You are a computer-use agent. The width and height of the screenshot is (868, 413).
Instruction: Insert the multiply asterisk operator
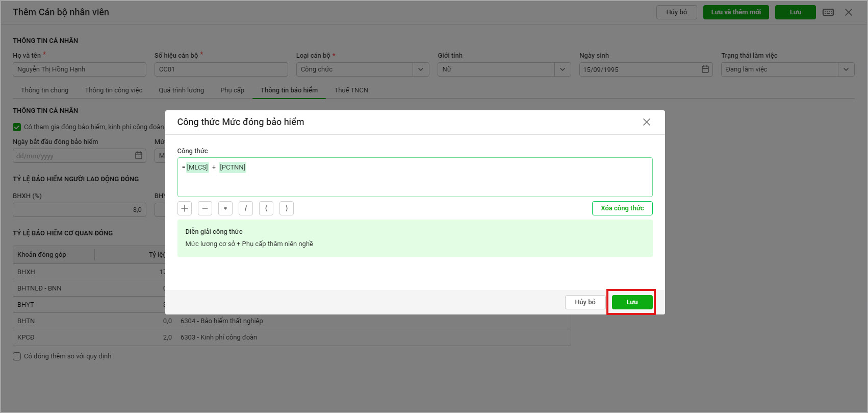pos(225,208)
